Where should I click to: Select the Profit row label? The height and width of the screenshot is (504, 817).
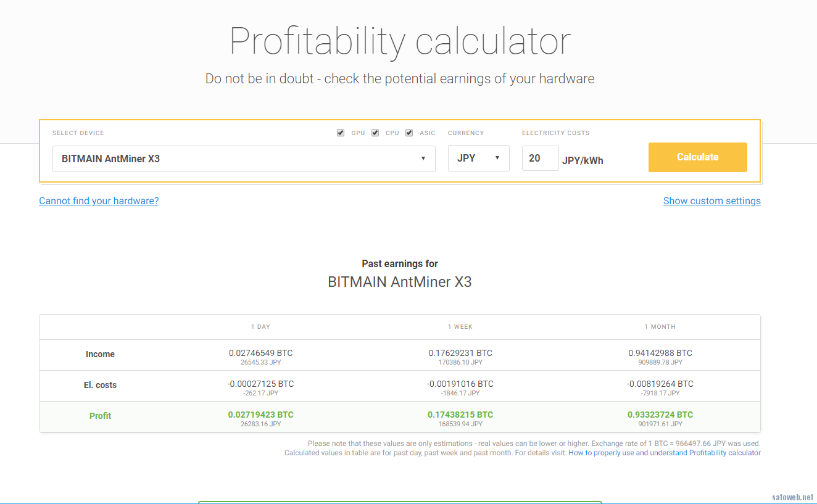100,416
